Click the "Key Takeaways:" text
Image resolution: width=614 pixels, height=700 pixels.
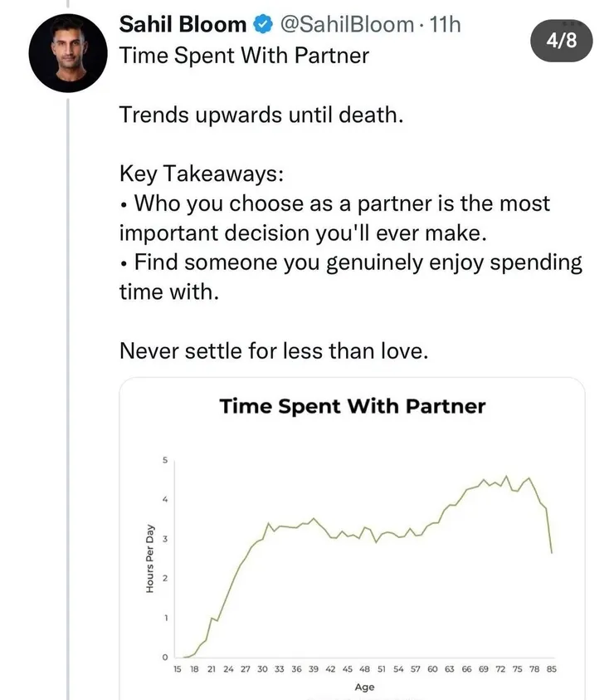(200, 174)
